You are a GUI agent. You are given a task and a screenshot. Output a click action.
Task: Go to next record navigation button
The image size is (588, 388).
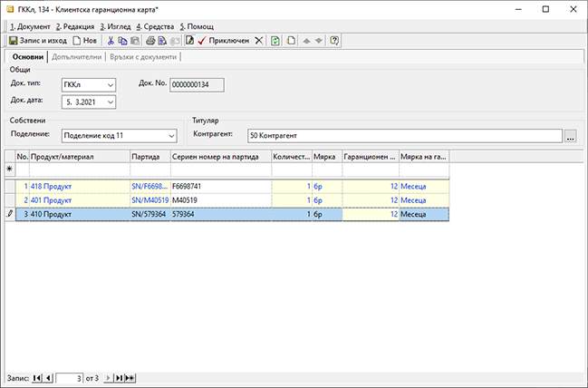click(x=108, y=378)
